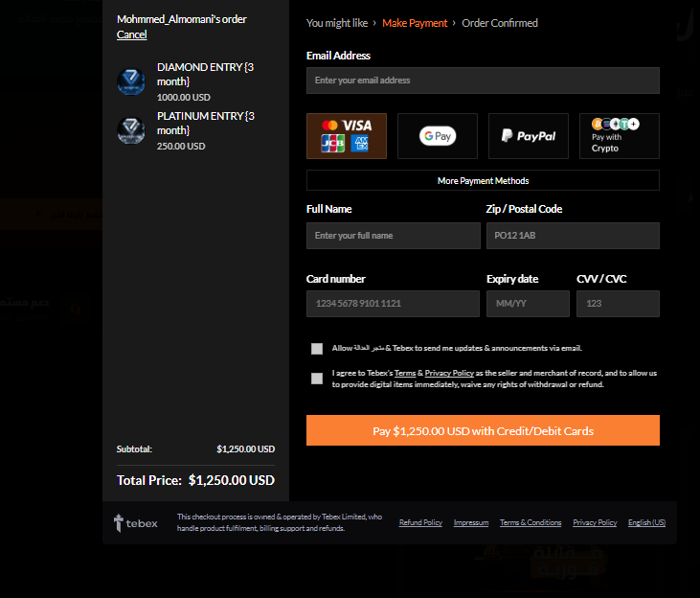Open the Refund Policy footer link
The height and width of the screenshot is (598, 700).
coord(420,522)
